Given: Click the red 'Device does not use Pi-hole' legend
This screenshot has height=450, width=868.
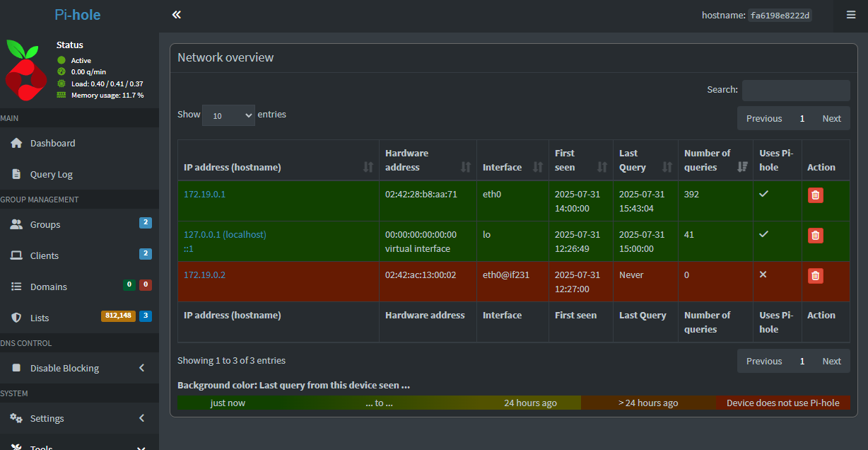Looking at the screenshot, I should 782,403.
